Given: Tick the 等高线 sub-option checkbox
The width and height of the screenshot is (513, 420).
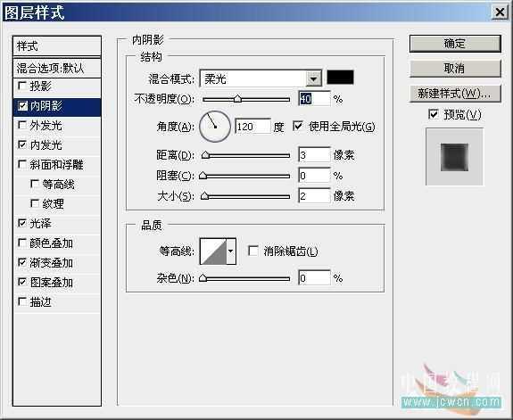Looking at the screenshot, I should pos(35,184).
